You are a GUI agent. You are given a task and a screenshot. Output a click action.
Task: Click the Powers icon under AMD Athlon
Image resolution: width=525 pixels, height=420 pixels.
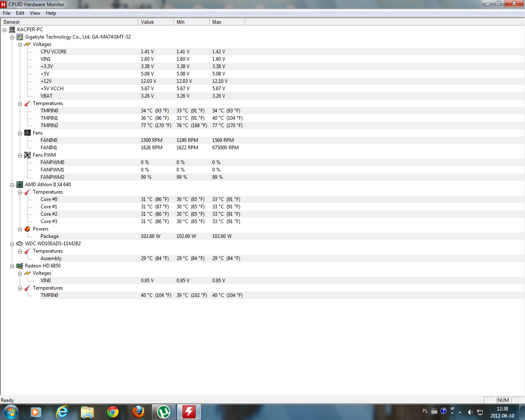27,229
